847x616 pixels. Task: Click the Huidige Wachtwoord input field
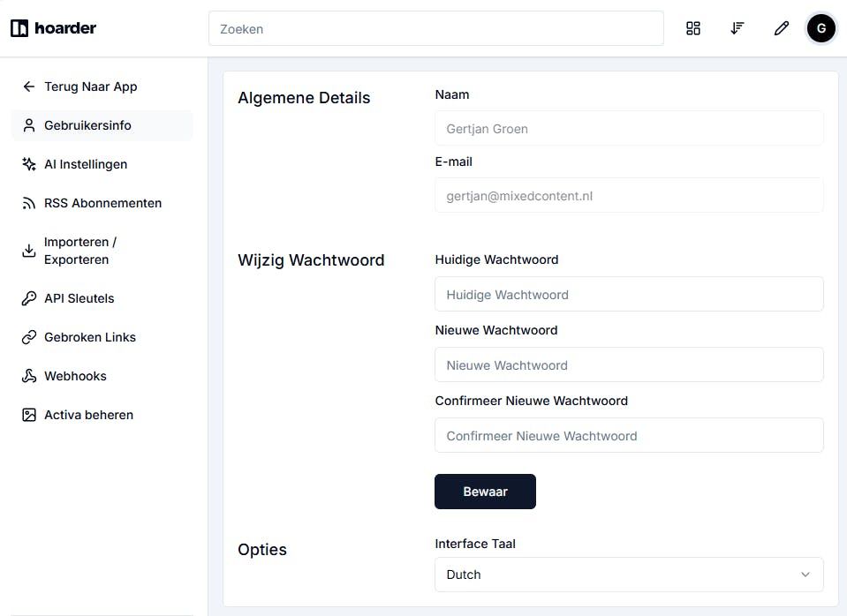tap(629, 295)
